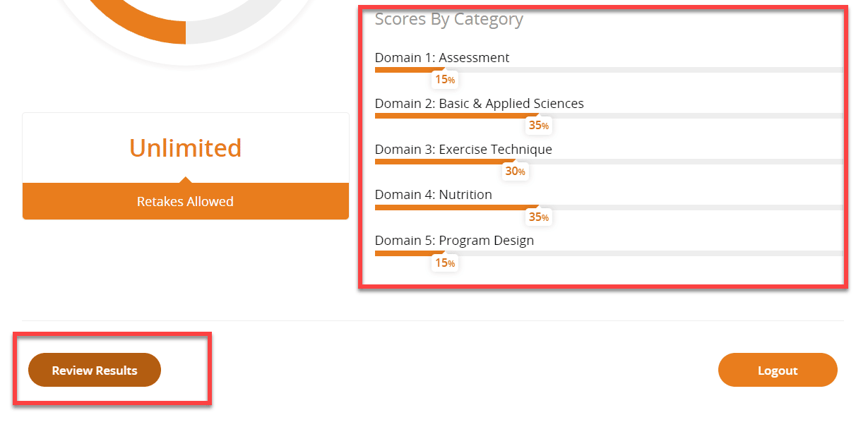
Task: Click the 30% badge under Exercise Technique
Action: (x=515, y=172)
